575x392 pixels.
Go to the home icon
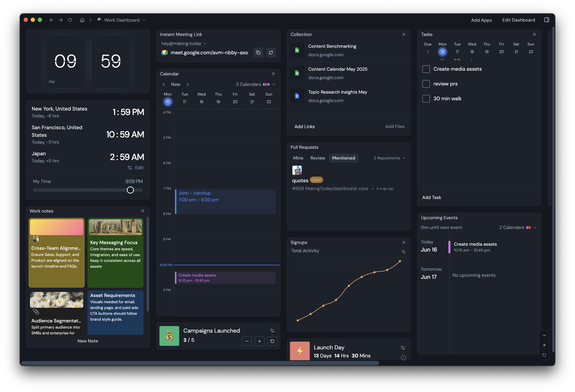pos(82,20)
